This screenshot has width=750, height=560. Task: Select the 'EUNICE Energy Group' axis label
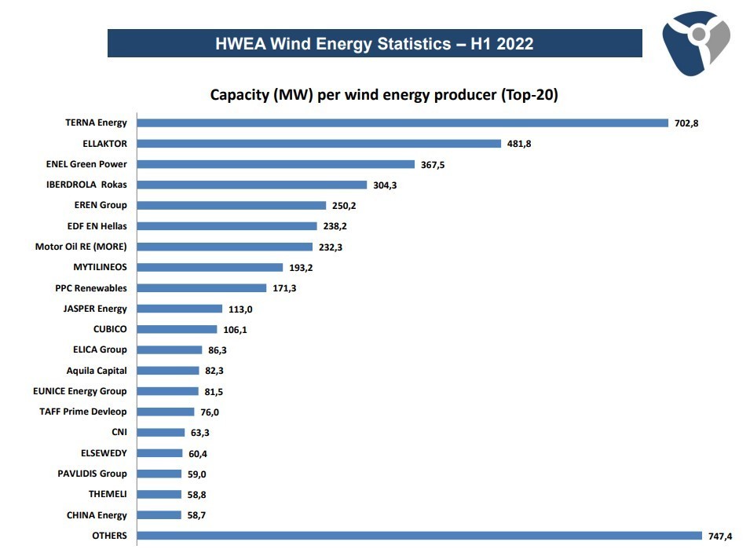tap(80, 391)
